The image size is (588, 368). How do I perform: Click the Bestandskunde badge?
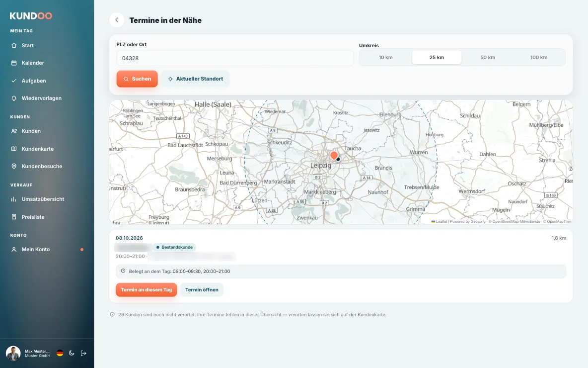click(x=174, y=247)
